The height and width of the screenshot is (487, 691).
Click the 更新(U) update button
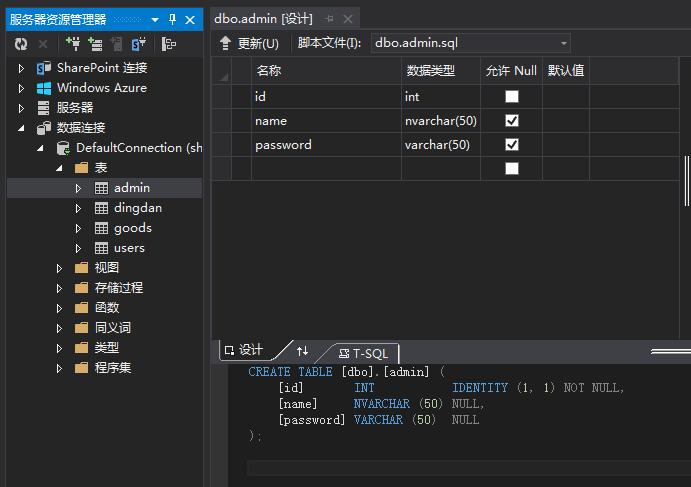tap(249, 43)
